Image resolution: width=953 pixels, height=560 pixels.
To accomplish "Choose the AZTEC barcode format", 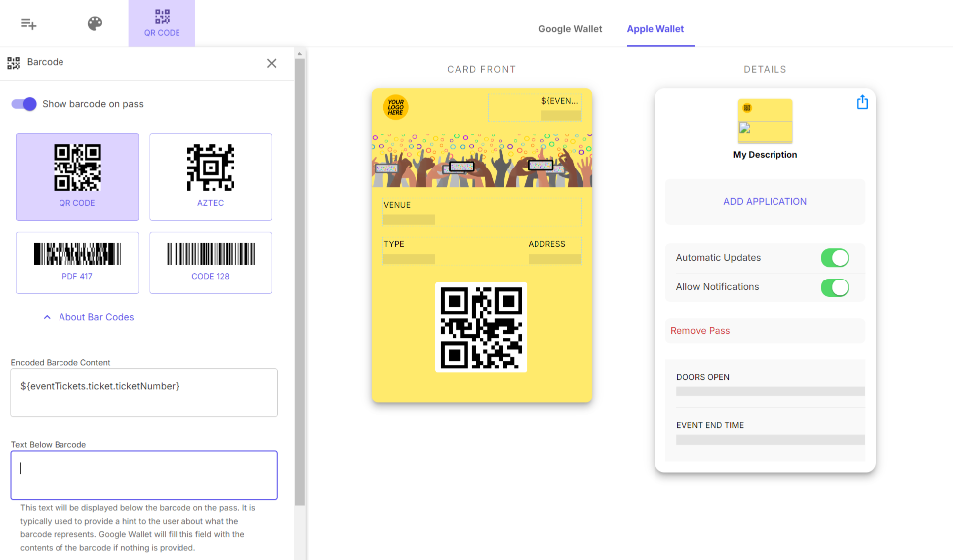I will [210, 176].
